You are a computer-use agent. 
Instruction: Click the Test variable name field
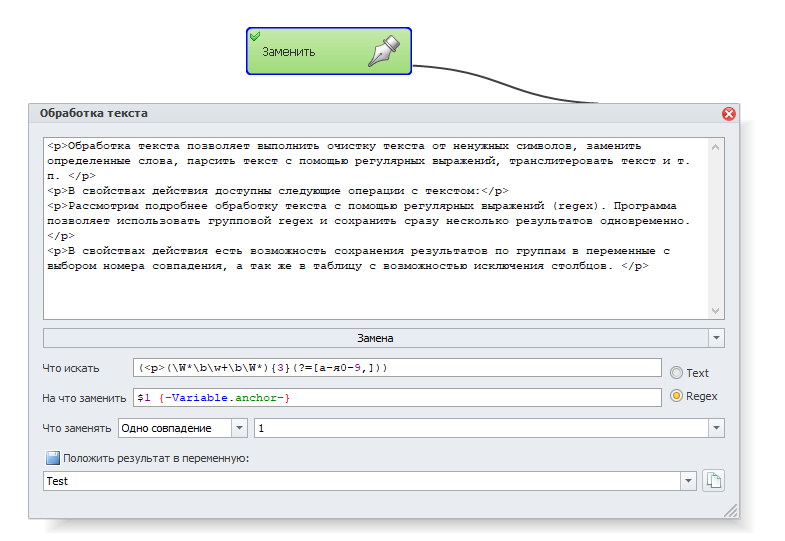coord(362,481)
